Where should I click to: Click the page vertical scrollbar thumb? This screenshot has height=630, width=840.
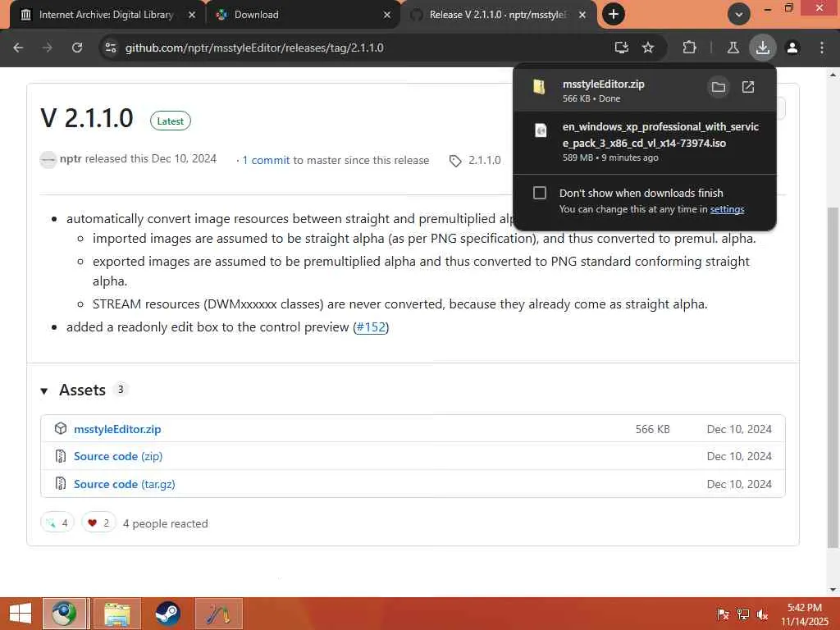pos(833,377)
